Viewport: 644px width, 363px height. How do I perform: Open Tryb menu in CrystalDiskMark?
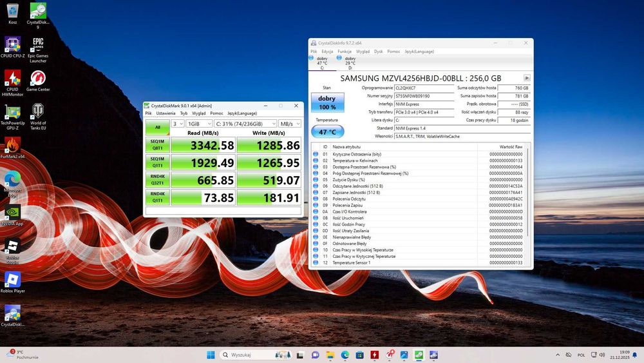coord(184,113)
